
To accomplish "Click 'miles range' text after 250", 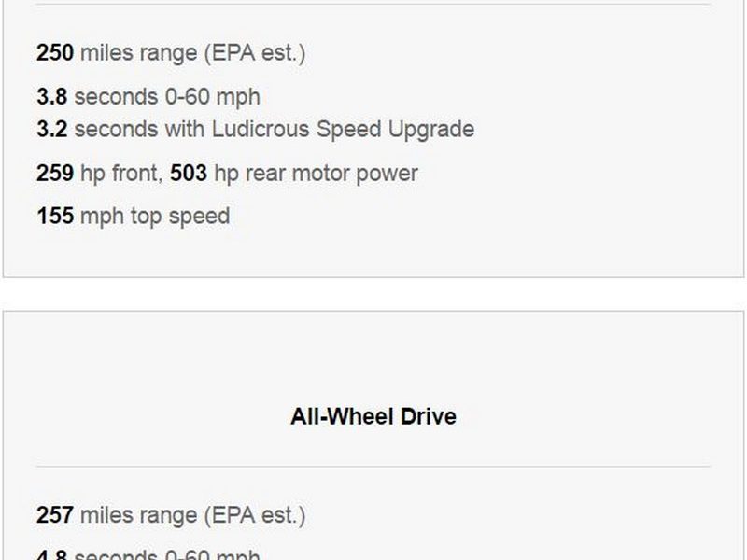I will pos(138,53).
